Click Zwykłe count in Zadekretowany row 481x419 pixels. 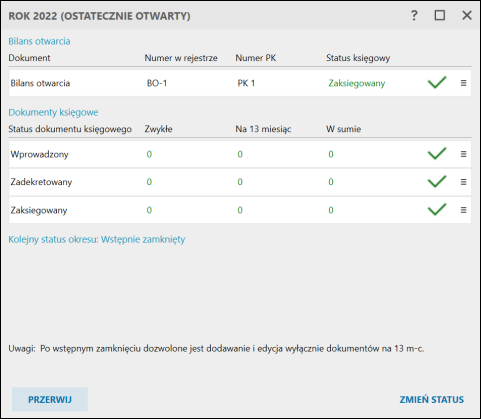tap(149, 182)
